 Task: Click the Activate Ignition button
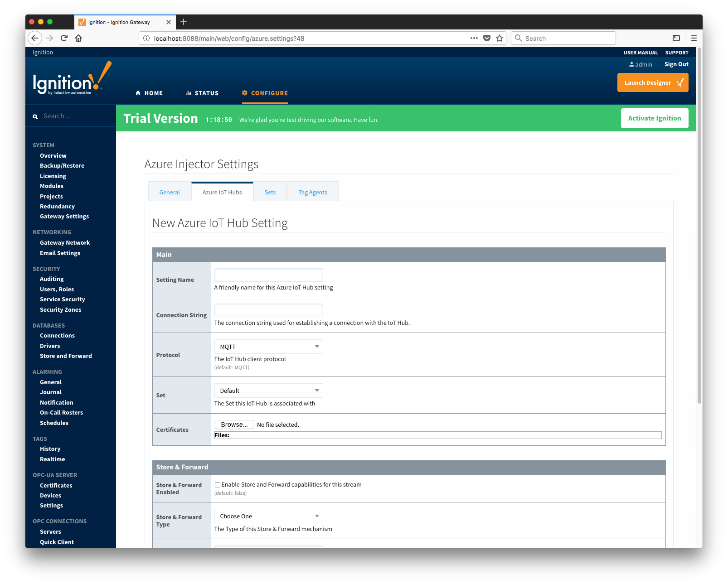click(654, 118)
